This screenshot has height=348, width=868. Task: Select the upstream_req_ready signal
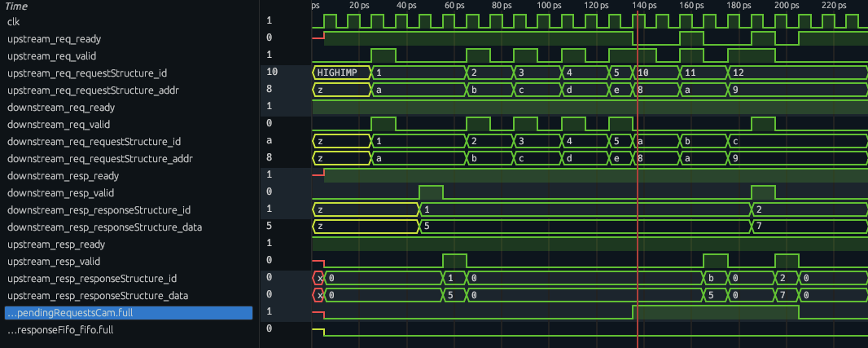point(54,38)
